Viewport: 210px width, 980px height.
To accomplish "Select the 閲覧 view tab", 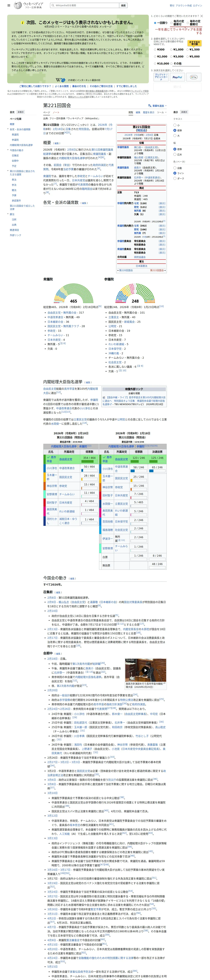I will [131, 112].
